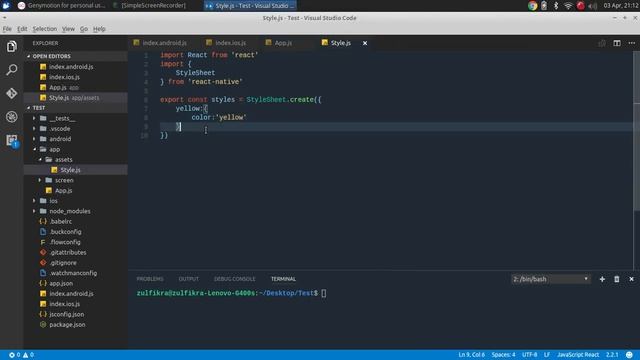
Task: Open the Selection menu
Action: coord(44,29)
